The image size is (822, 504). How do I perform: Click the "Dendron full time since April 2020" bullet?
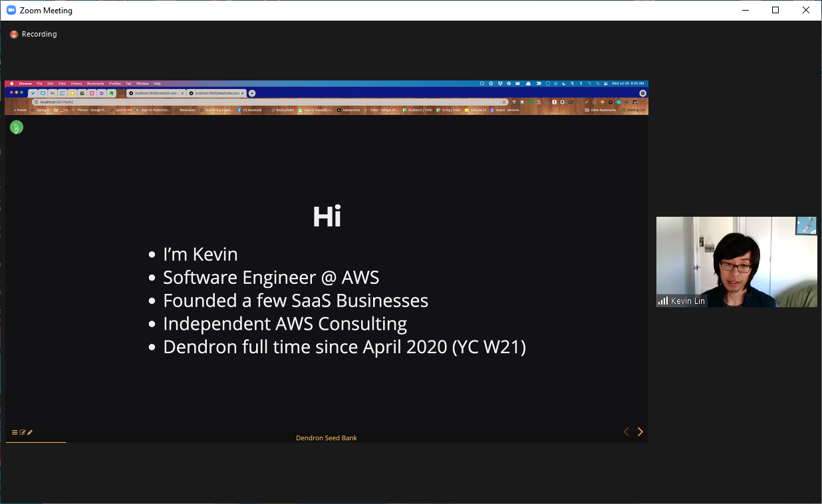click(x=344, y=347)
